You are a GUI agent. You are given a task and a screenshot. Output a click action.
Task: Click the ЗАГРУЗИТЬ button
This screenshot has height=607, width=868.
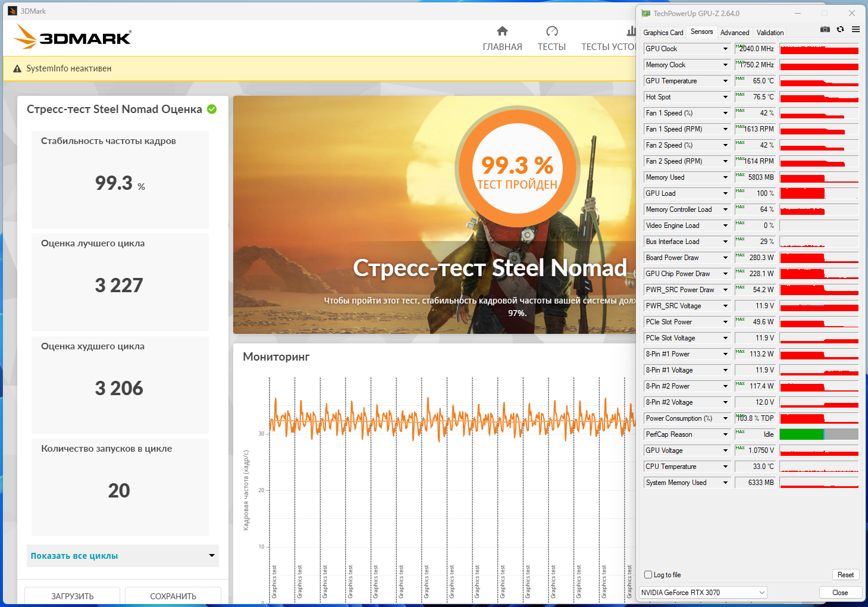pyautogui.click(x=72, y=596)
